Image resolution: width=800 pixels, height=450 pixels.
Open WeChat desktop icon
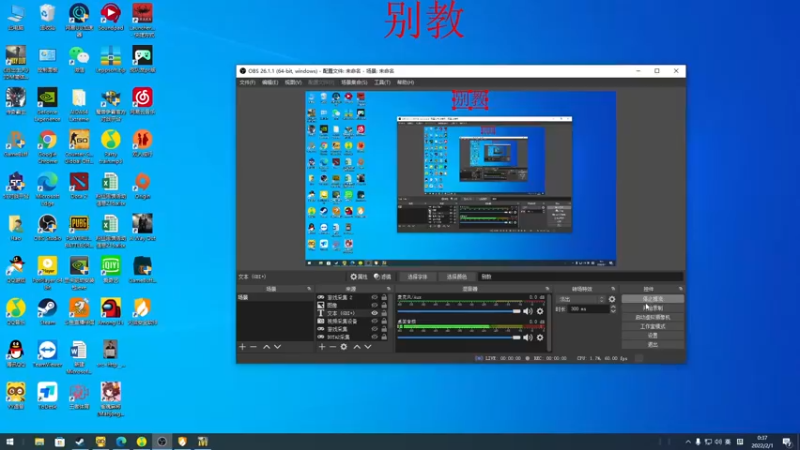click(79, 59)
